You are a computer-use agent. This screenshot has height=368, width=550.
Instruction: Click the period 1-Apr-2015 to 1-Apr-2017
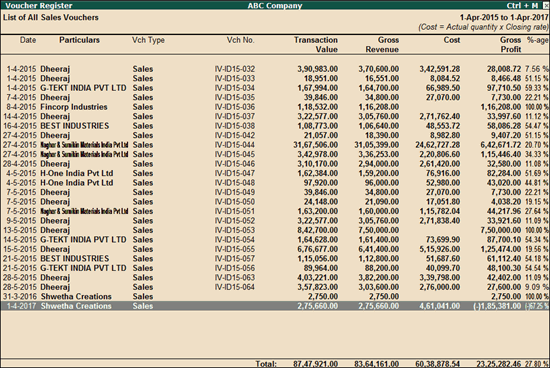pos(504,17)
